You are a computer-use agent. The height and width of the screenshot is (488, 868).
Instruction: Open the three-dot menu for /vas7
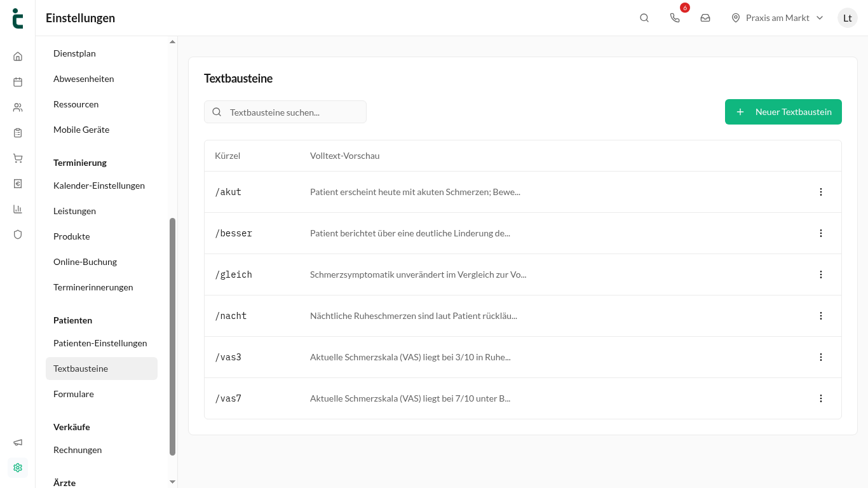point(821,398)
